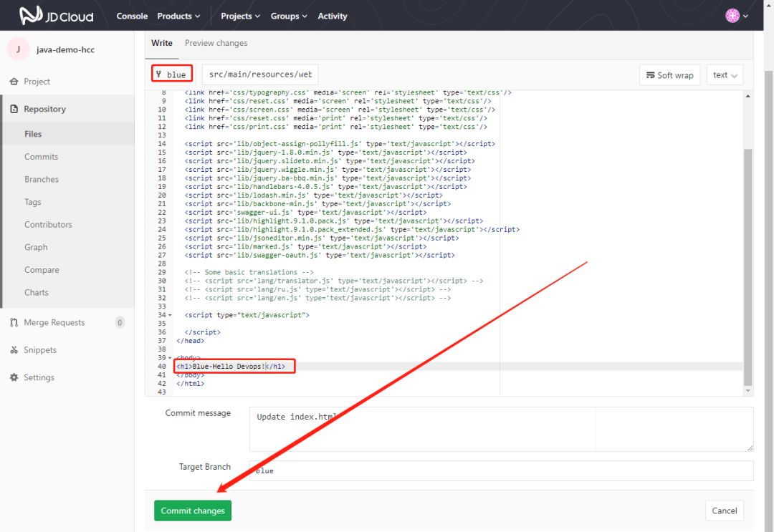Click line number 43 in the gutter
774x532 pixels.
pyautogui.click(x=161, y=392)
